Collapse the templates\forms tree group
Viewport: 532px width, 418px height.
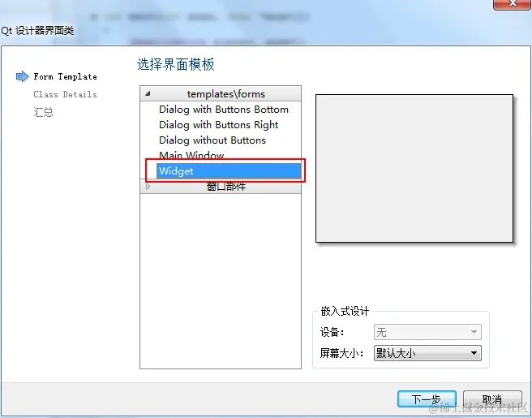coord(148,93)
